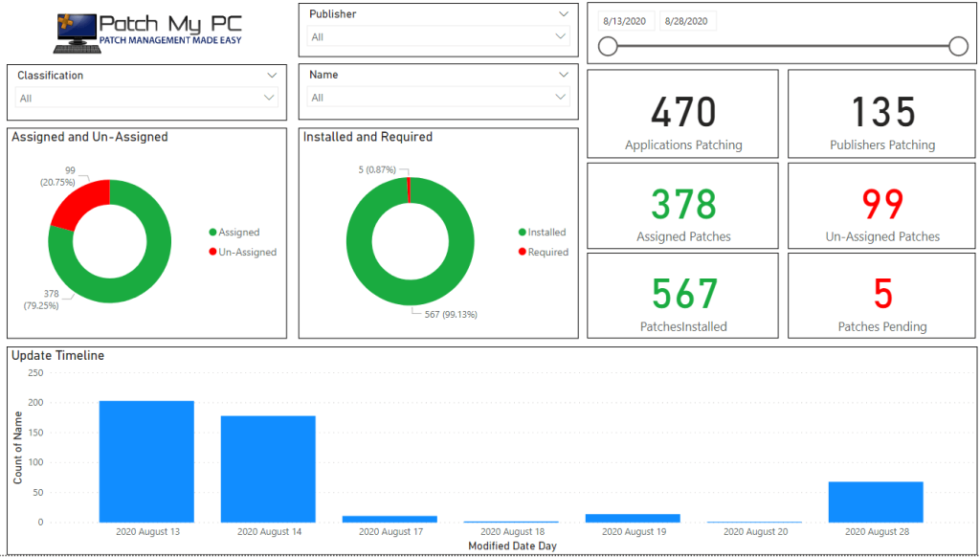980x557 pixels.
Task: Click red Required legend marker
Action: click(x=522, y=253)
